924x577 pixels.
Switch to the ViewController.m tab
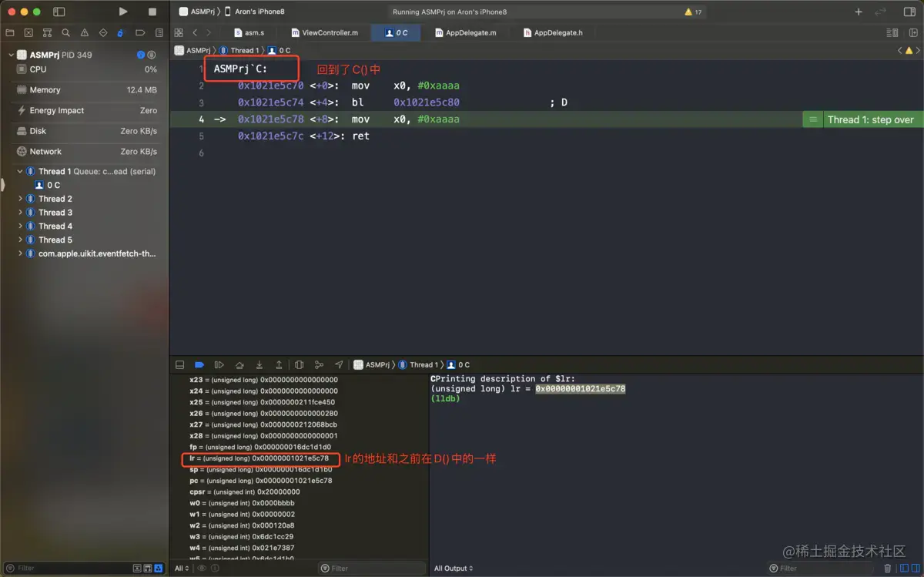coord(324,33)
